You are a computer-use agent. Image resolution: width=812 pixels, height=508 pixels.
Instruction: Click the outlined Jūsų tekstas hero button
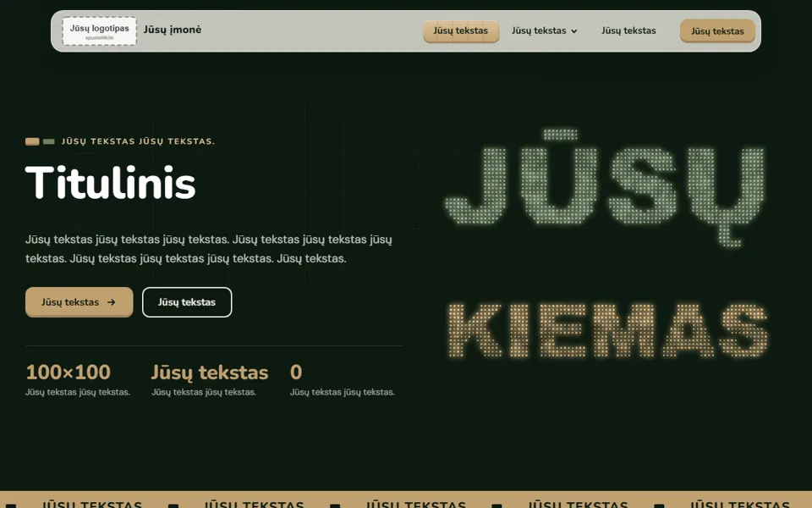click(187, 302)
